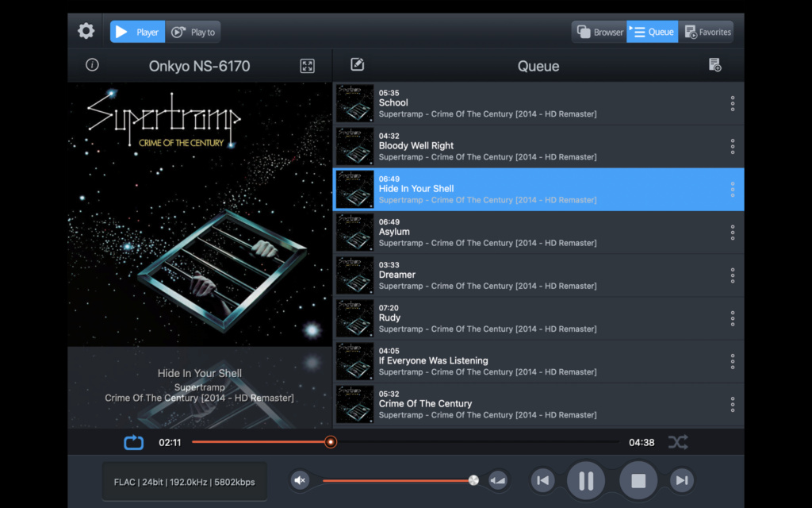The height and width of the screenshot is (508, 812).
Task: Open the Browser tab
Action: tap(599, 32)
